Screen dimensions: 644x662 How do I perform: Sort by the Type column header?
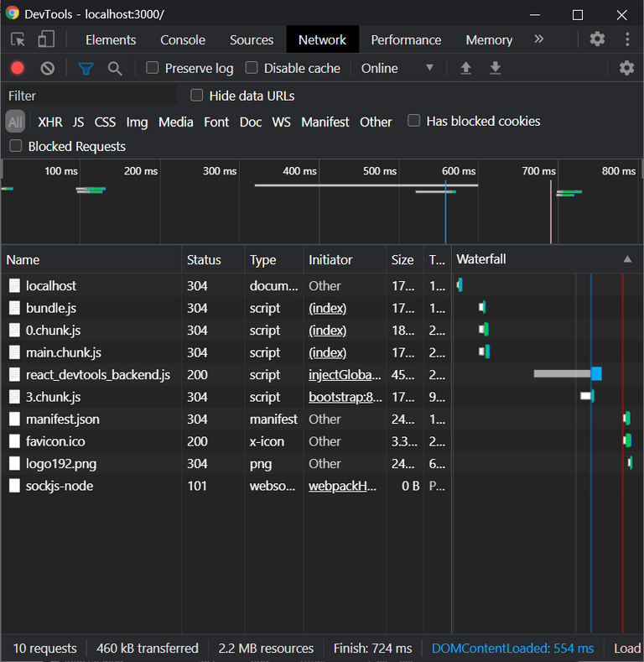click(274, 259)
